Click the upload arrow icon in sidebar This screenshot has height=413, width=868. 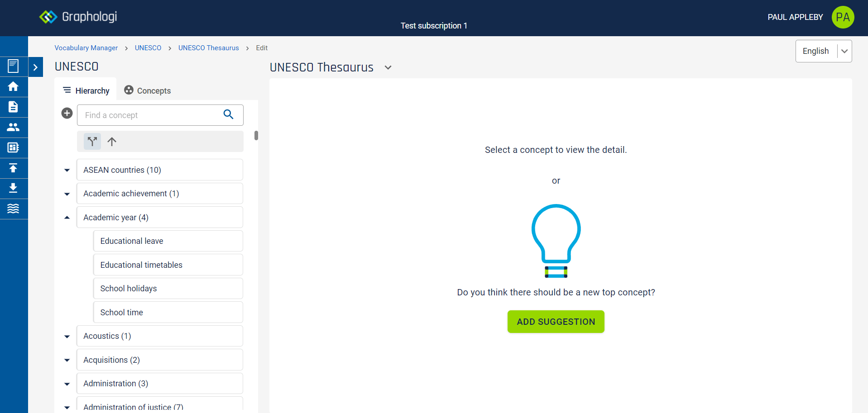[x=13, y=168]
